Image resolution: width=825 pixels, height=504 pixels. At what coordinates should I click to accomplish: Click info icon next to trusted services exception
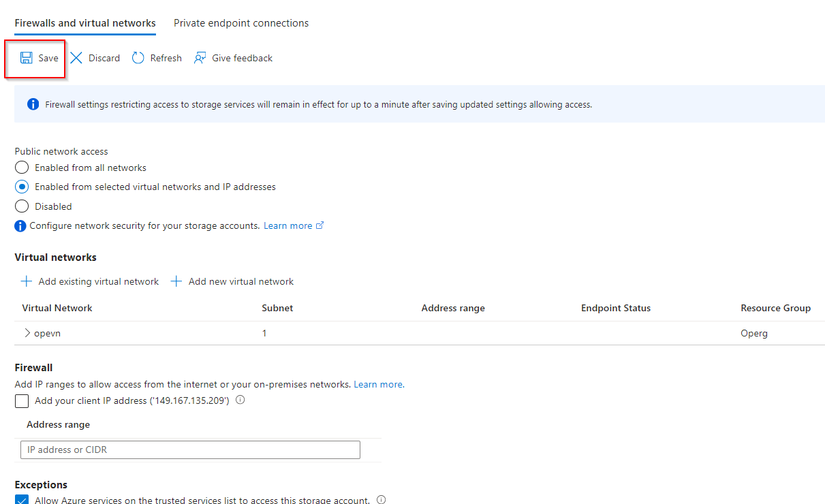(x=381, y=500)
